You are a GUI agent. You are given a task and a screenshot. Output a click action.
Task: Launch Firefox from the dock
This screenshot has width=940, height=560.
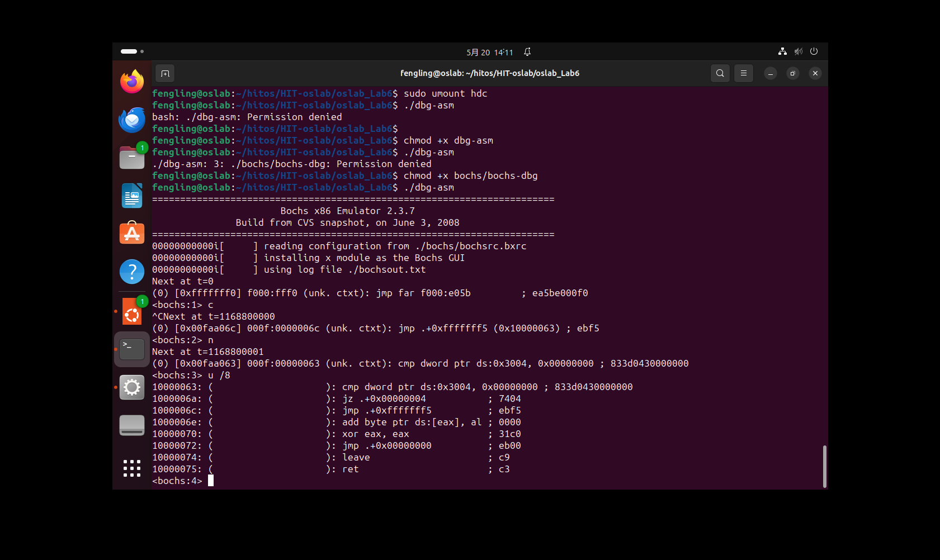pyautogui.click(x=132, y=82)
